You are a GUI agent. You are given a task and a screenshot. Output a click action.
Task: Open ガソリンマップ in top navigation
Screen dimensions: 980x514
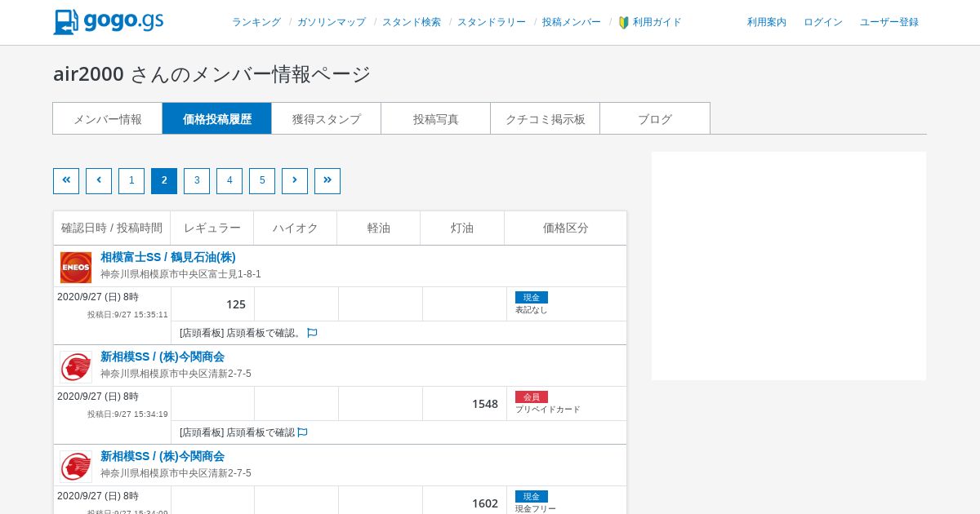click(332, 23)
